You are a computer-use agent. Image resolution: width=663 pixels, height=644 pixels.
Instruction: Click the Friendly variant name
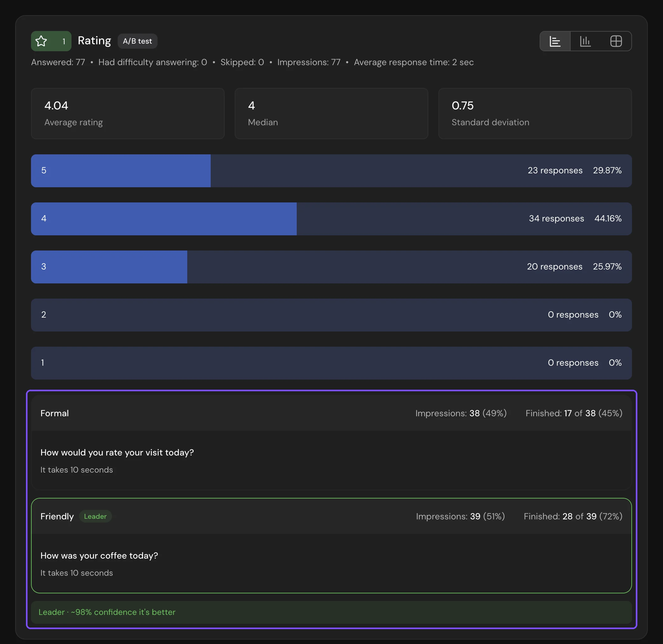pos(57,517)
